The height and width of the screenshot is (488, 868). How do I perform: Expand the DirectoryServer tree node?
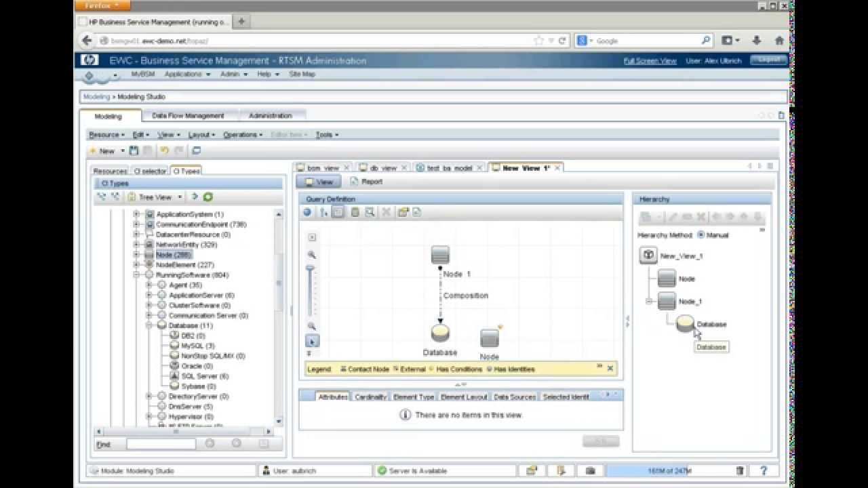coord(149,396)
